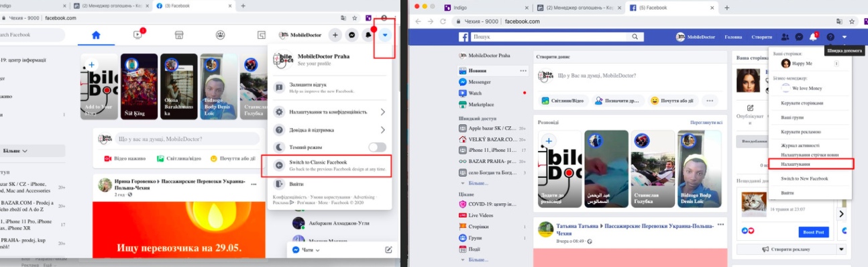Open account dropdown arrow in classic header
Image resolution: width=868 pixels, height=267 pixels.
click(x=845, y=37)
